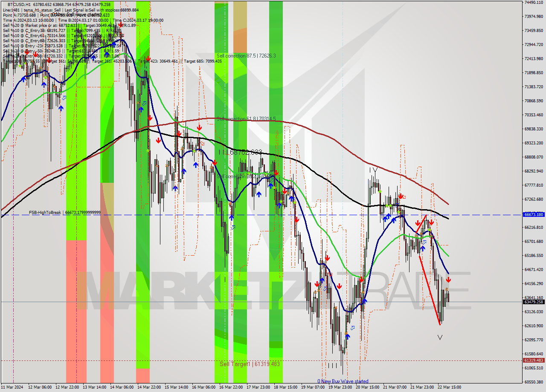Click the 68808.070 price axis label
Viewport: 546px width, 392px height.
pos(533,157)
